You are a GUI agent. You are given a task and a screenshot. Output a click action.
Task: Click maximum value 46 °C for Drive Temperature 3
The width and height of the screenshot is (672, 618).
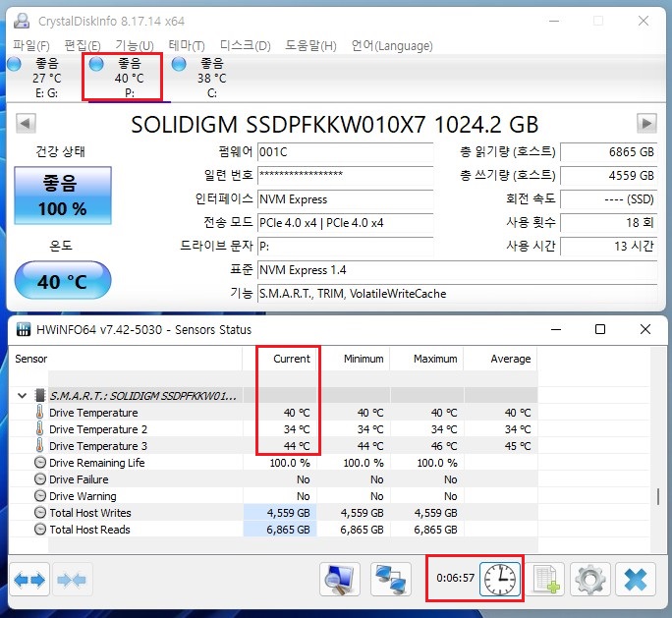coord(443,446)
